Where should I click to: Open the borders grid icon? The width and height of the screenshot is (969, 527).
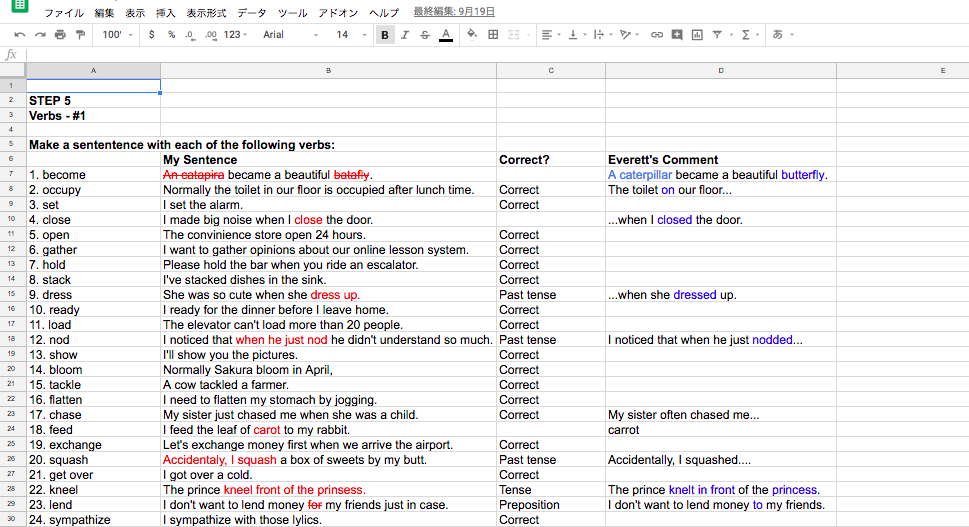(493, 35)
